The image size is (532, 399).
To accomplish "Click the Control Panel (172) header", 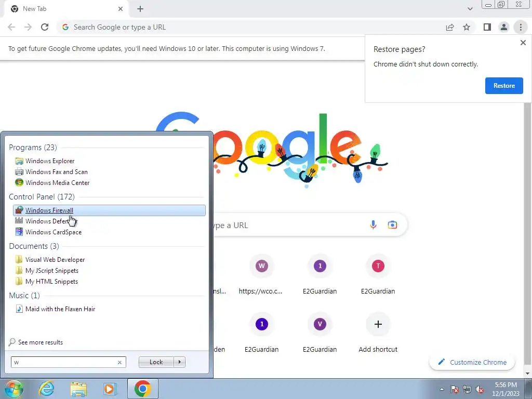I will 42,197.
